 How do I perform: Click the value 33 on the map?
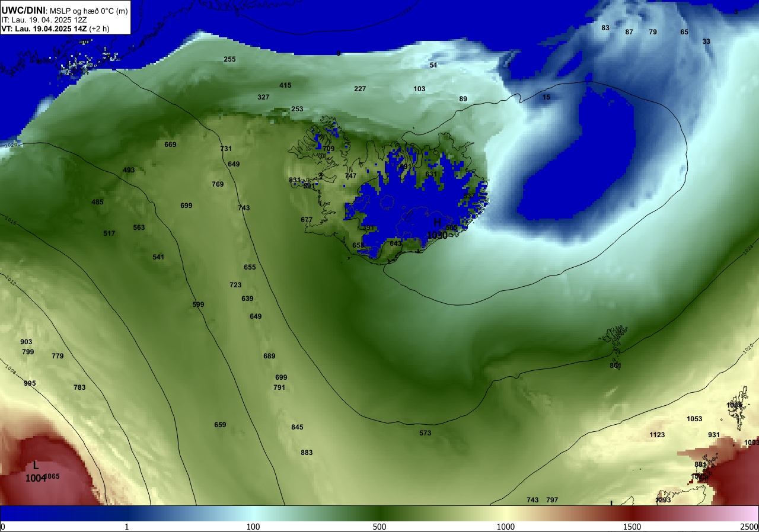click(706, 41)
